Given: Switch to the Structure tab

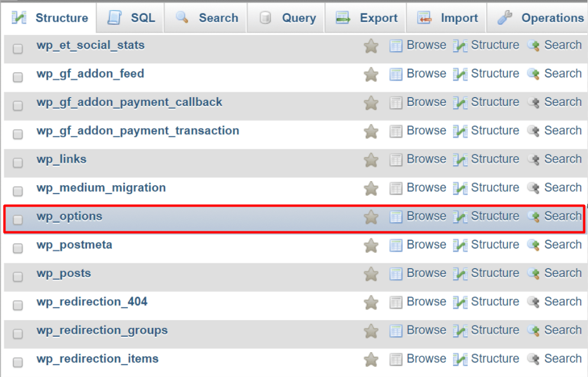Looking at the screenshot, I should [50, 18].
